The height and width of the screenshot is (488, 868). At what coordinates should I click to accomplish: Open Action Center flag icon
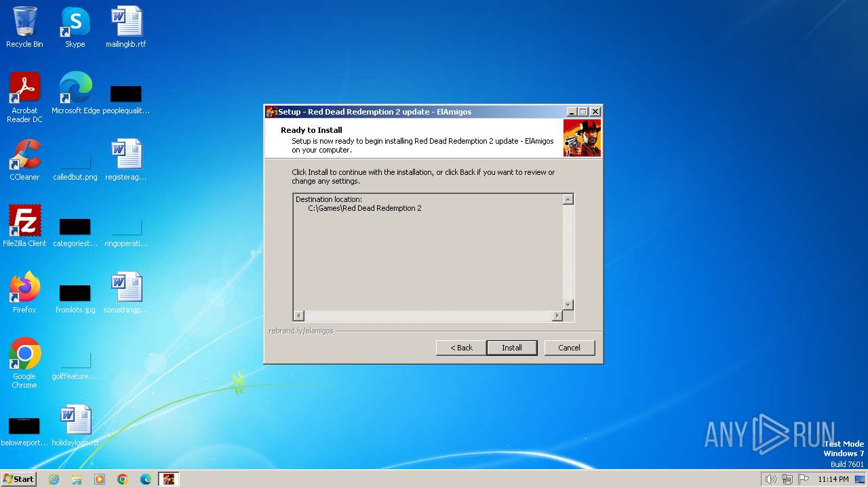(x=804, y=479)
